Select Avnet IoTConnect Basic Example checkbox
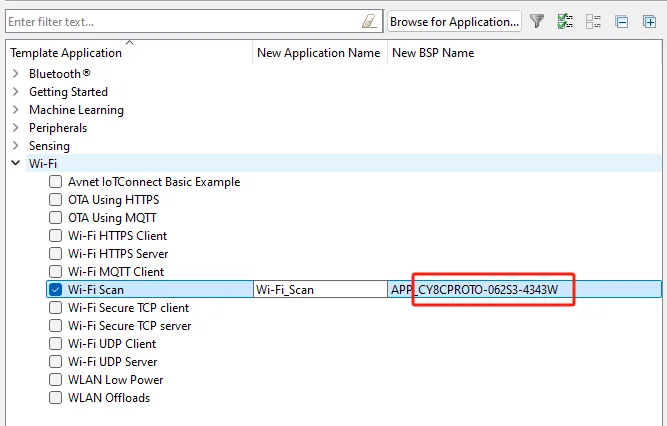The width and height of the screenshot is (667, 426). [55, 181]
